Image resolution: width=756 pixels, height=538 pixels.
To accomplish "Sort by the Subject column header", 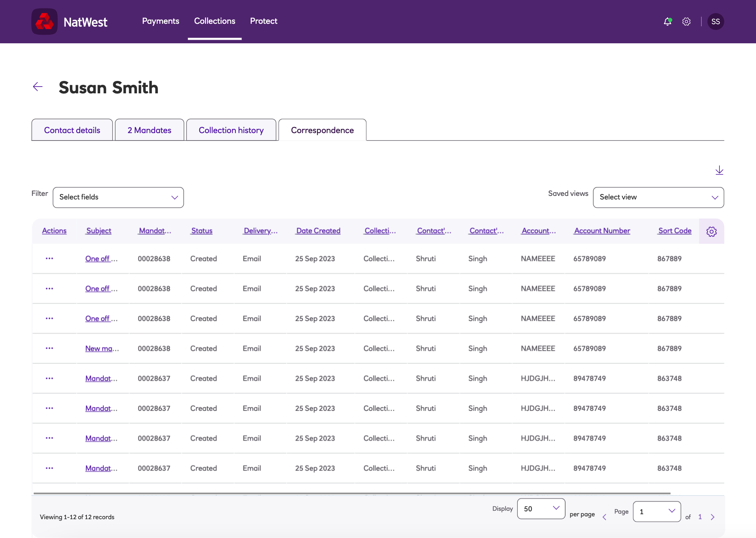I will (x=99, y=231).
